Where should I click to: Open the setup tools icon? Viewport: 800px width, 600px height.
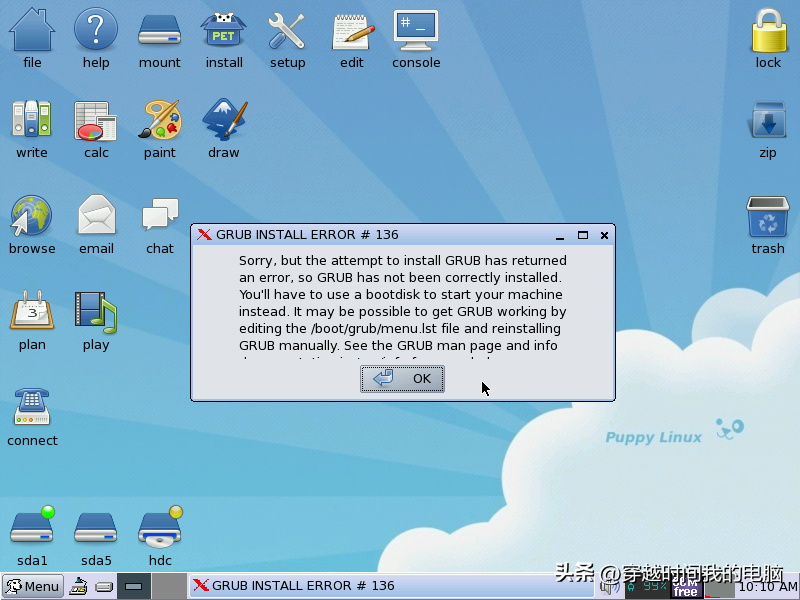287,31
